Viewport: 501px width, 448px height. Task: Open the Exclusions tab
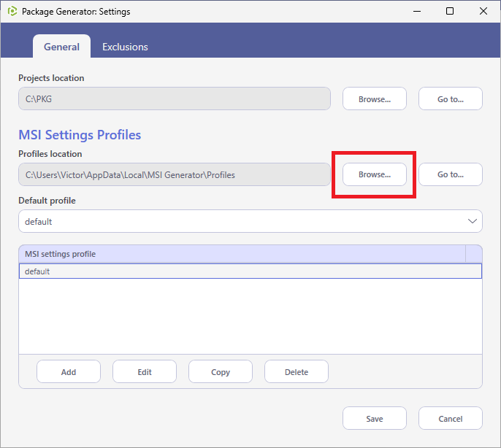tap(125, 47)
